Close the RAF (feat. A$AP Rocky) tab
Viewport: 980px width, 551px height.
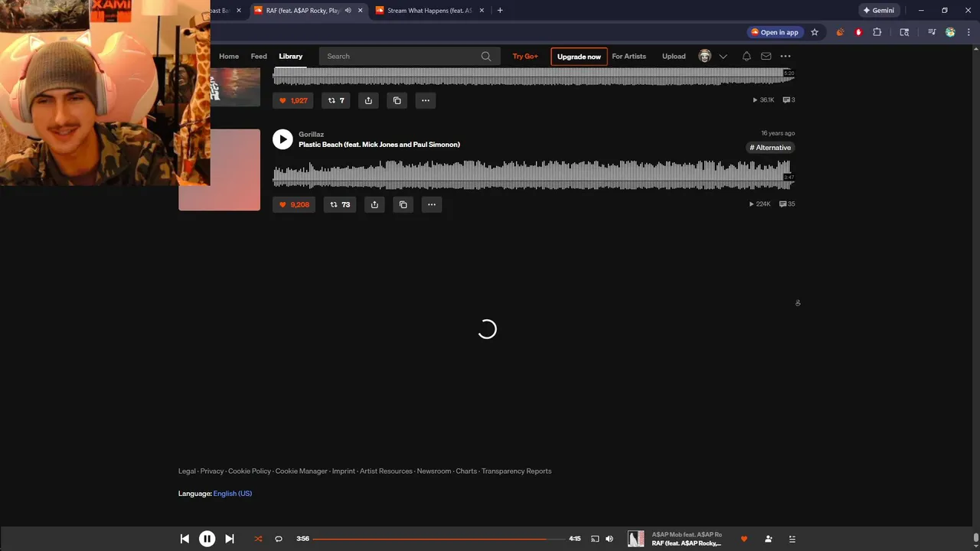click(360, 11)
